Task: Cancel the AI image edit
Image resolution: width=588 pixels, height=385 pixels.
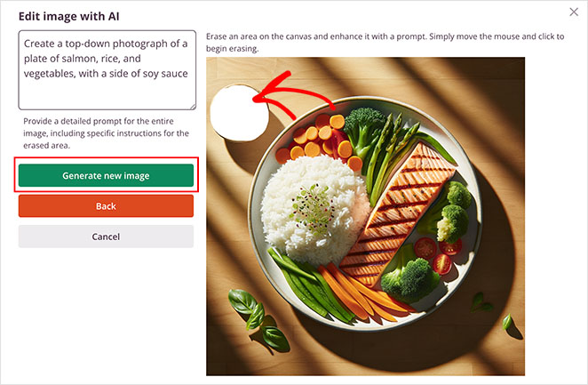Action: [x=106, y=237]
